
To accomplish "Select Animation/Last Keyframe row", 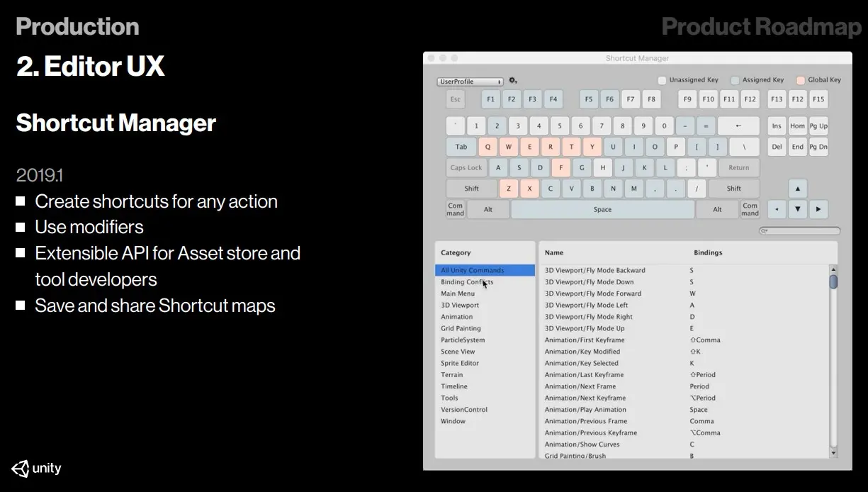I will point(684,374).
